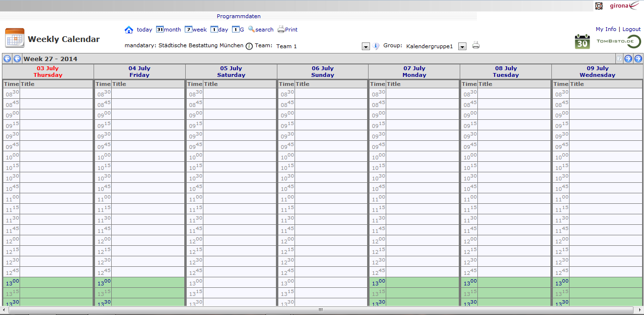The image size is (644, 315).
Task: Click the printer icon beside Group dropdown
Action: pos(476,46)
